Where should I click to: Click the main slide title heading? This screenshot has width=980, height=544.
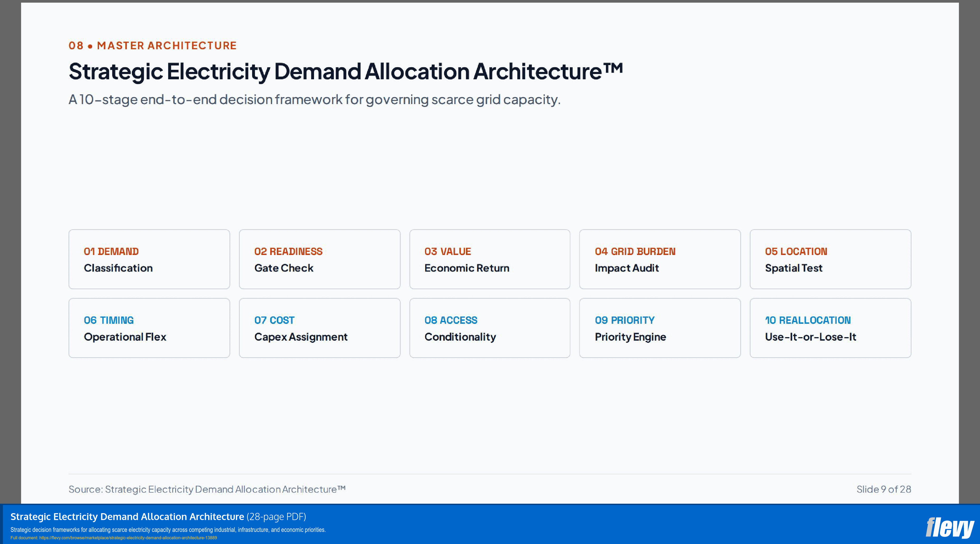pos(345,71)
